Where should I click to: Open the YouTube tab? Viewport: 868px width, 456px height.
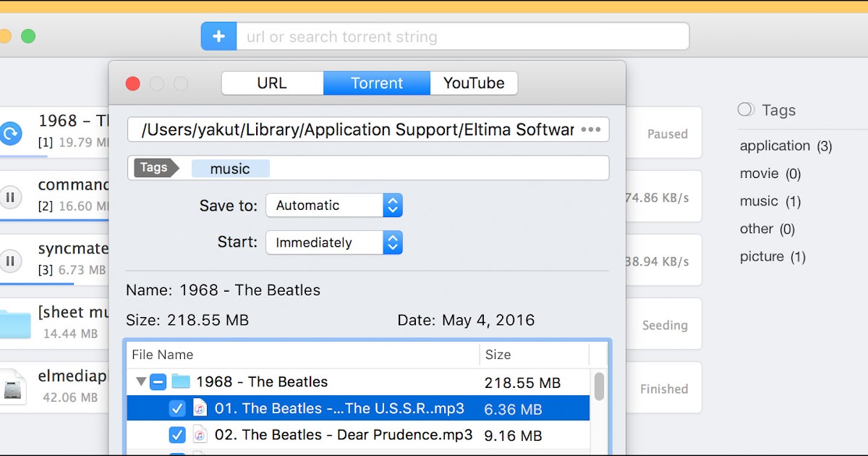tap(474, 83)
